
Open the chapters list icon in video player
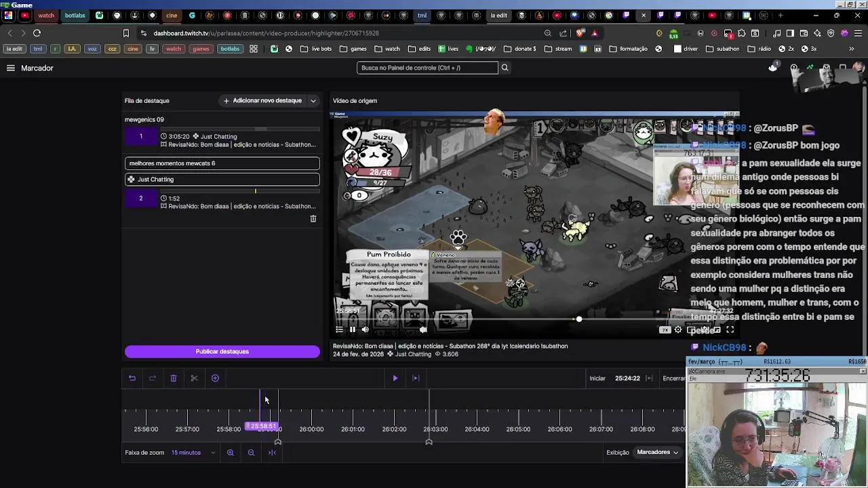[x=339, y=329]
